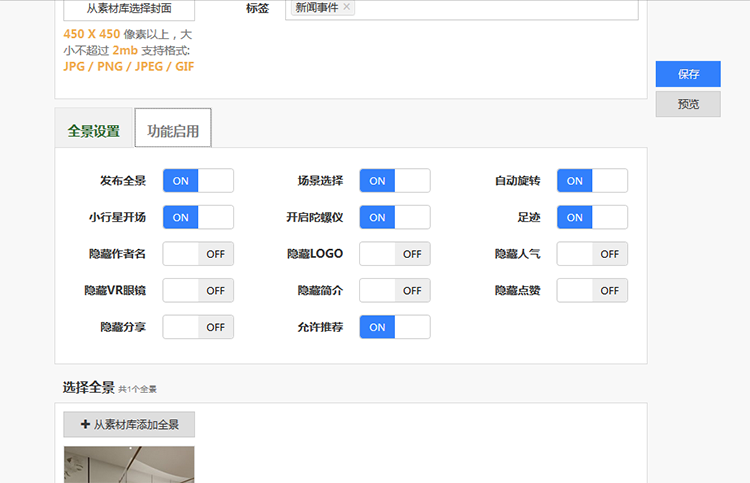750x483 pixels.
Task: Click 从素材库选择封面 button
Action: (129, 9)
